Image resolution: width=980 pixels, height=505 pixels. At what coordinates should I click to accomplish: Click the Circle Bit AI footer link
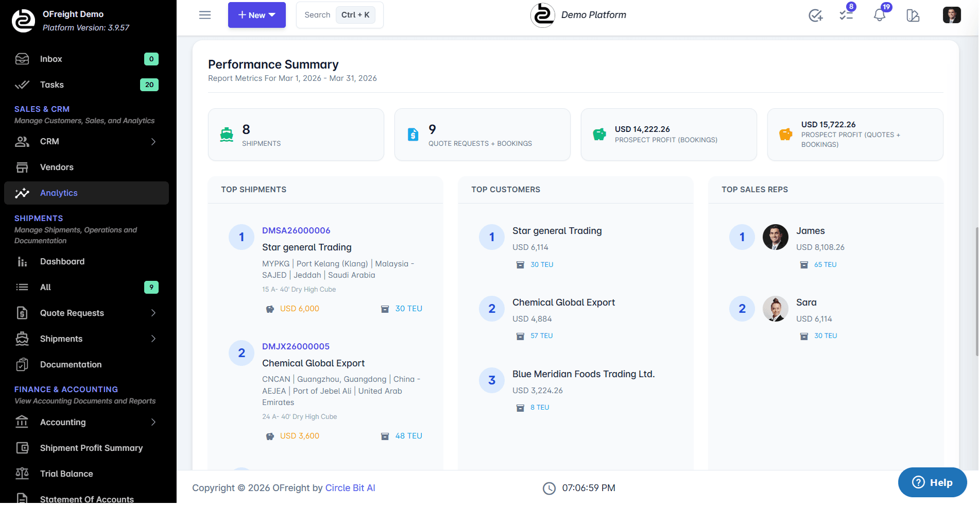[350, 487]
